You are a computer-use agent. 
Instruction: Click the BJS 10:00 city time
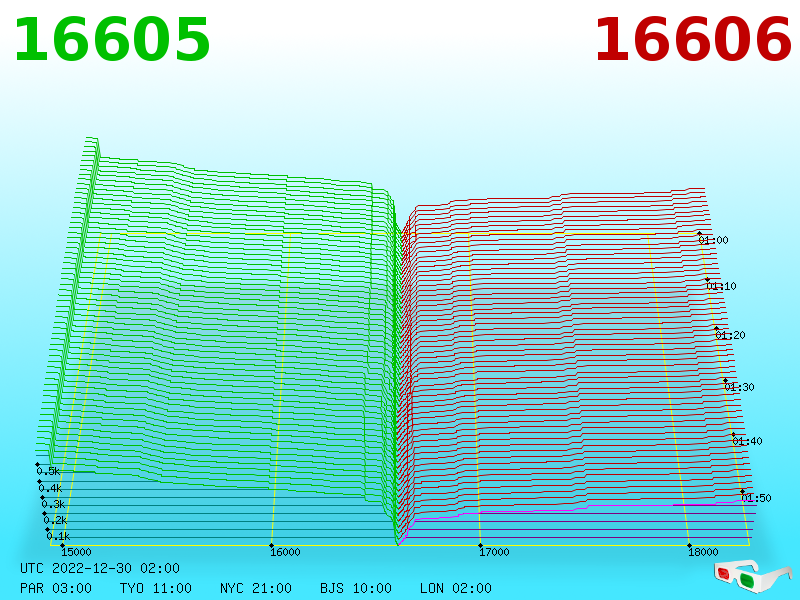pyautogui.click(x=356, y=588)
